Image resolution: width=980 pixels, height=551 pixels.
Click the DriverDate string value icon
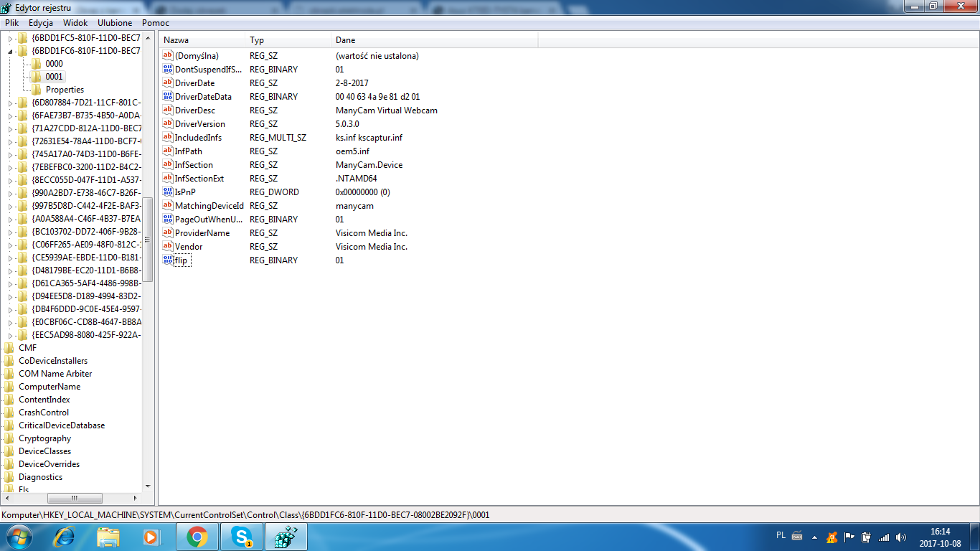168,83
